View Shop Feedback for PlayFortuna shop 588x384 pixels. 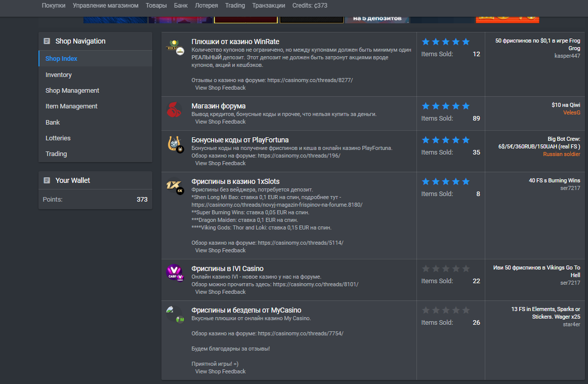pos(221,163)
